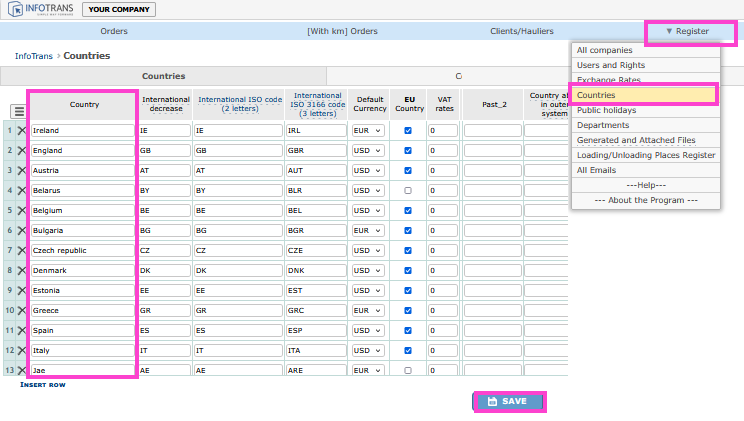This screenshot has width=744, height=421.
Task: Enable EU Country for Belarus
Action: coord(408,190)
